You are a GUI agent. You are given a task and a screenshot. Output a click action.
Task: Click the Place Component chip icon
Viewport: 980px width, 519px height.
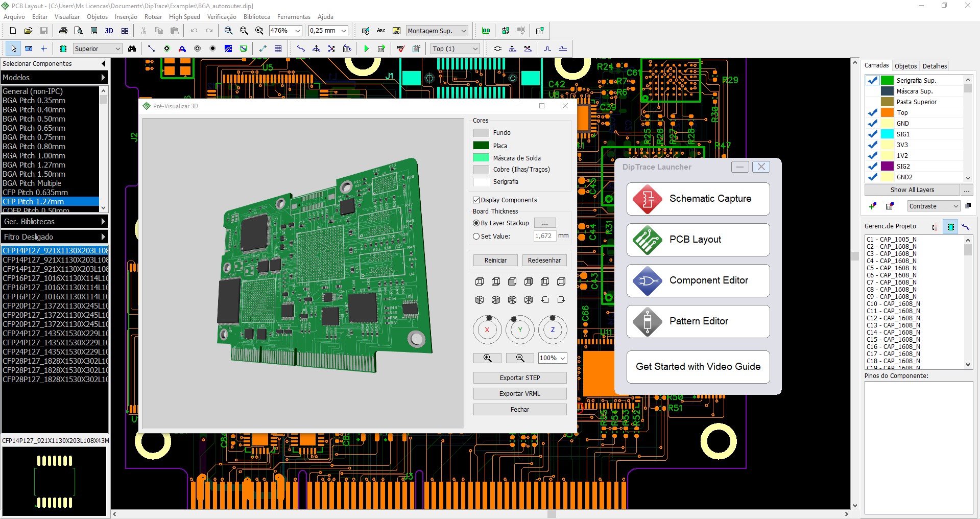pyautogui.click(x=63, y=49)
